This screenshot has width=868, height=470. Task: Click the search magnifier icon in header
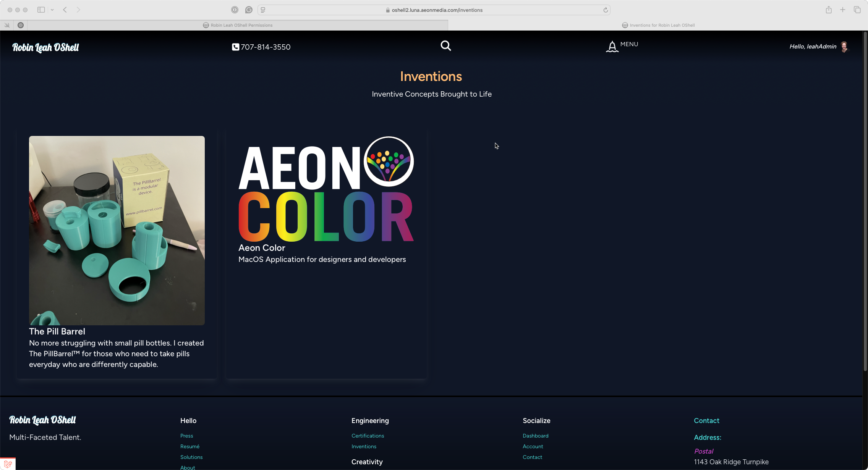tap(445, 46)
